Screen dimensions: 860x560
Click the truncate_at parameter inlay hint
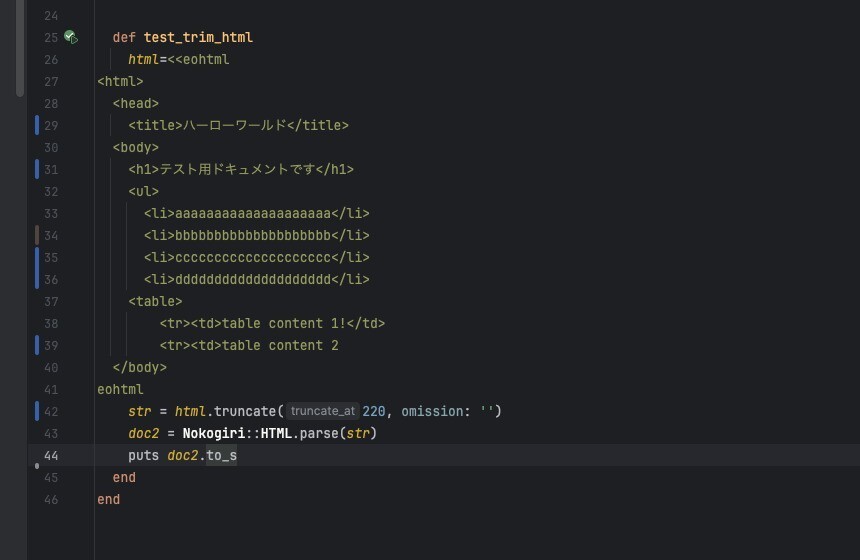pos(322,411)
